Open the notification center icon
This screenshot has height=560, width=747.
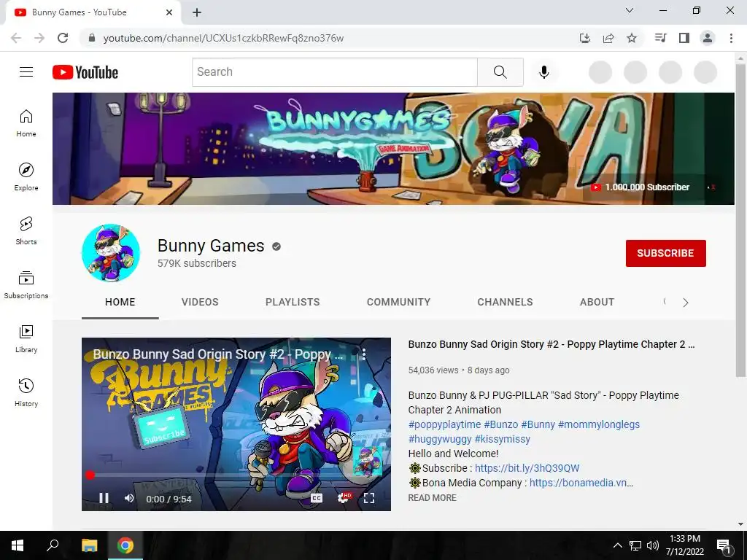(x=724, y=545)
